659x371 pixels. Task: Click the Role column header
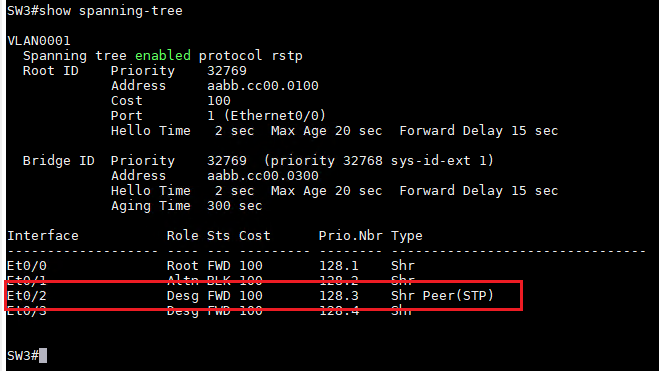pos(182,236)
